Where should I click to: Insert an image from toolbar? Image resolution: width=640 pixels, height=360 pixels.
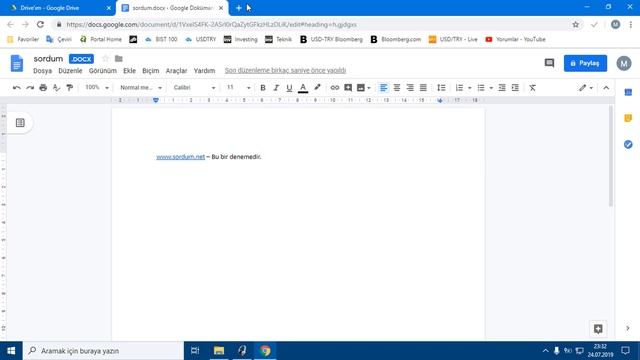(x=361, y=88)
